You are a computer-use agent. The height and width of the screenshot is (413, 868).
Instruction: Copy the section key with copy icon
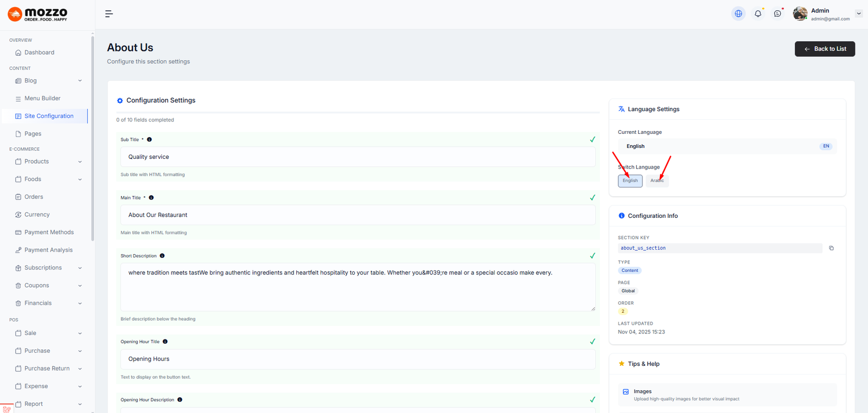831,248
